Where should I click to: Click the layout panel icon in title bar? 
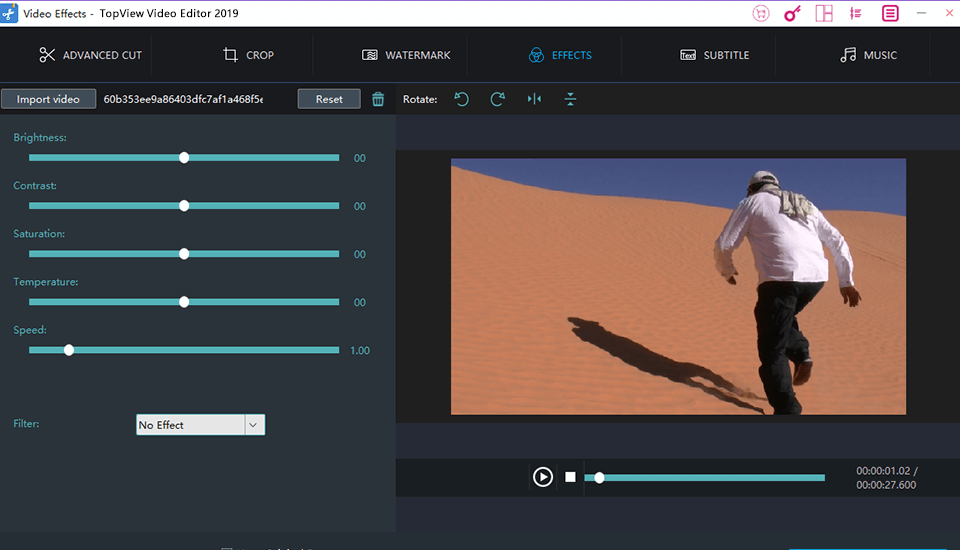[824, 13]
